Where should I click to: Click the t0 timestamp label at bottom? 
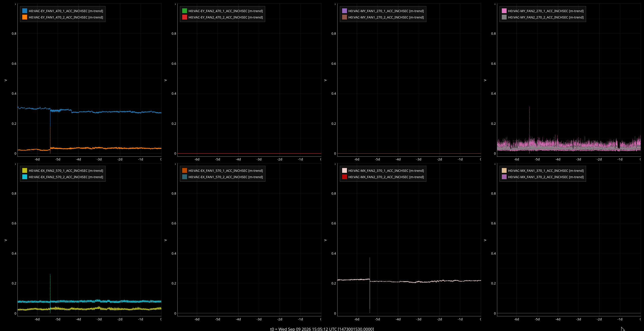click(322, 329)
